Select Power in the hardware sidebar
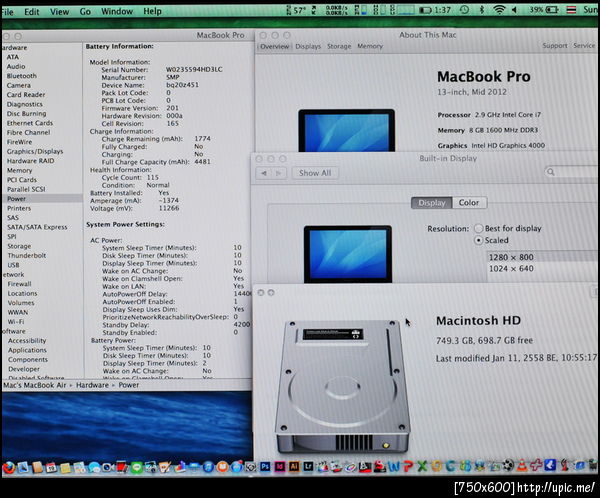The image size is (600, 498). tap(16, 199)
